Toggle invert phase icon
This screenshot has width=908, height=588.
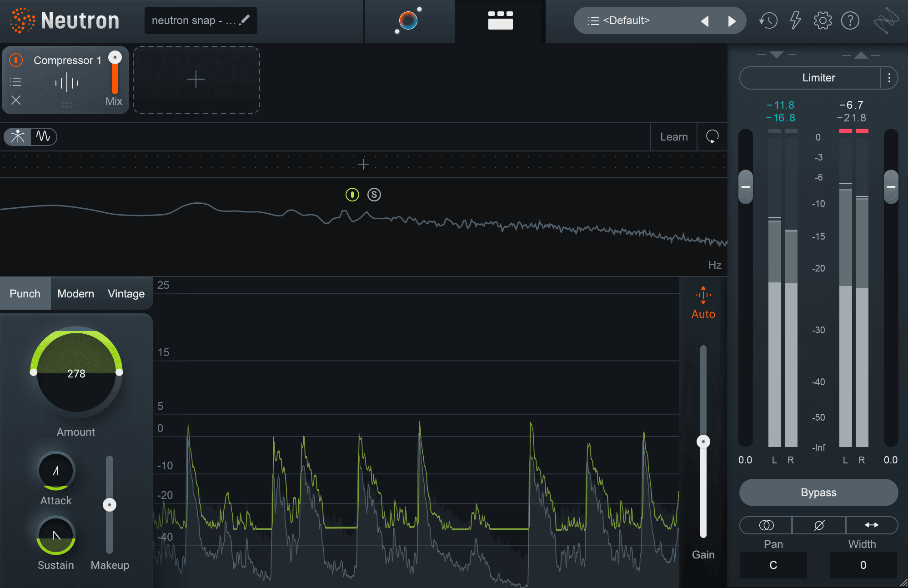click(819, 525)
